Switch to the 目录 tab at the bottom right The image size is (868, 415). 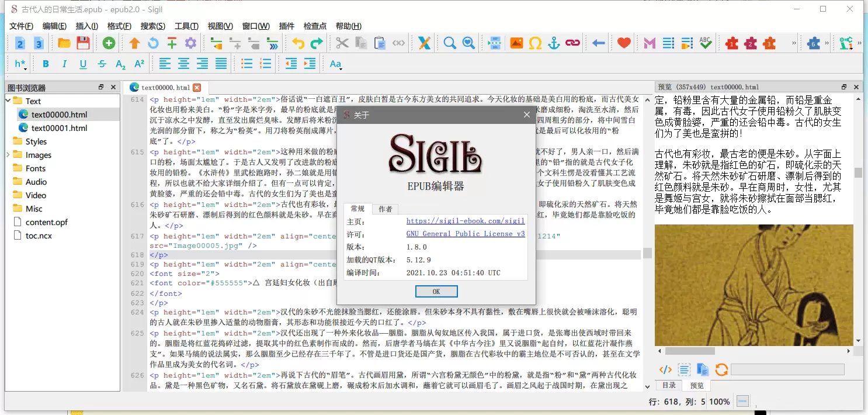(669, 385)
